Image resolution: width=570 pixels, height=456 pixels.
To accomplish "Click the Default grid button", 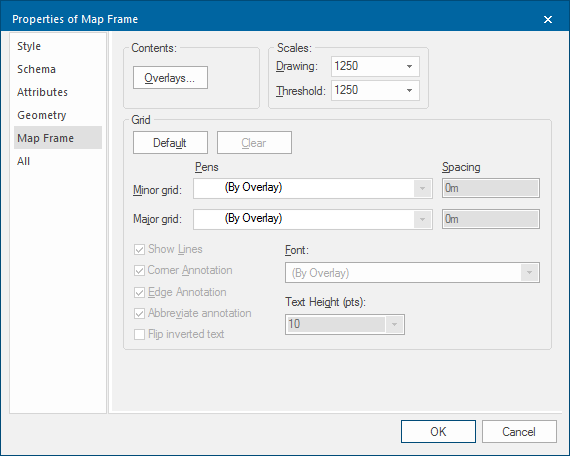I will (x=170, y=143).
